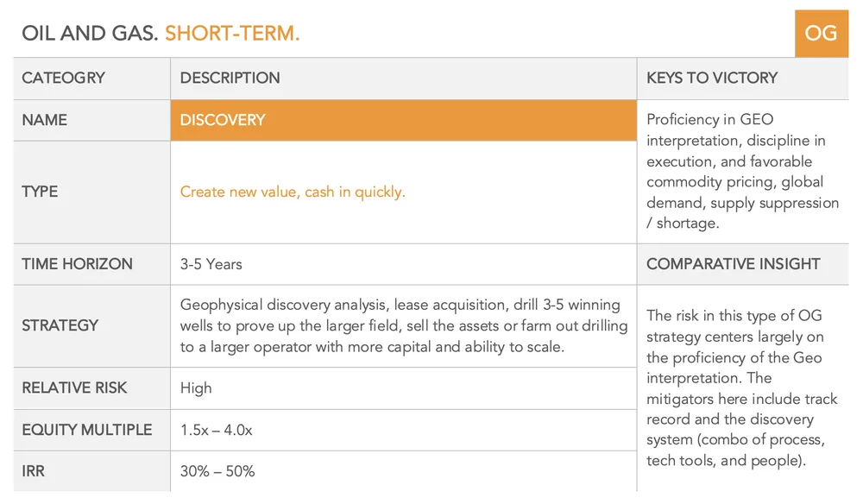Select the 30% – 50% IRR value
The width and height of the screenshot is (863, 504).
217,471
